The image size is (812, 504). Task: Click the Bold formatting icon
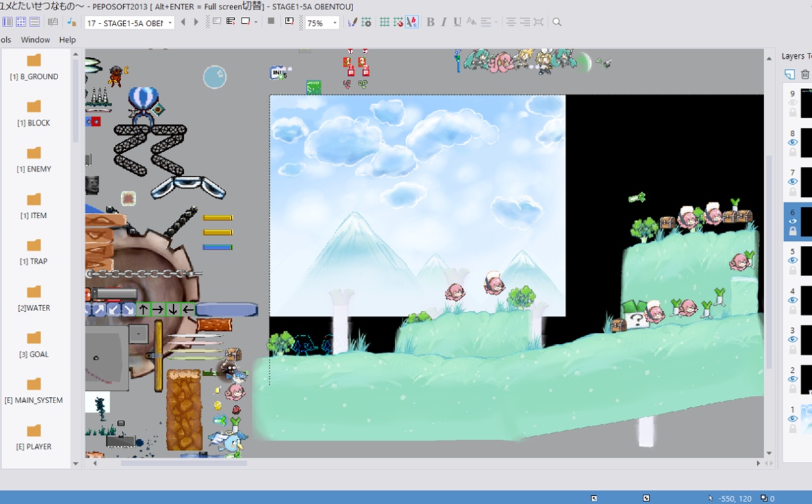pyautogui.click(x=430, y=22)
